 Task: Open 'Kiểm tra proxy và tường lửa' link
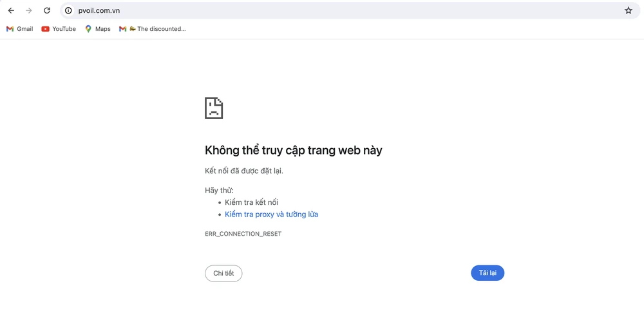(x=272, y=214)
